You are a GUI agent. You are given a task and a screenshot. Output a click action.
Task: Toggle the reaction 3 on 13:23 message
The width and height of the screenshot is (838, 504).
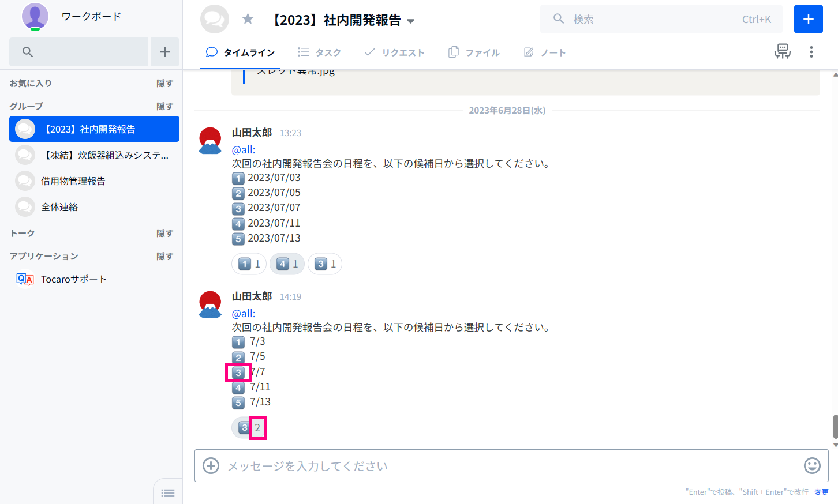[x=326, y=264]
